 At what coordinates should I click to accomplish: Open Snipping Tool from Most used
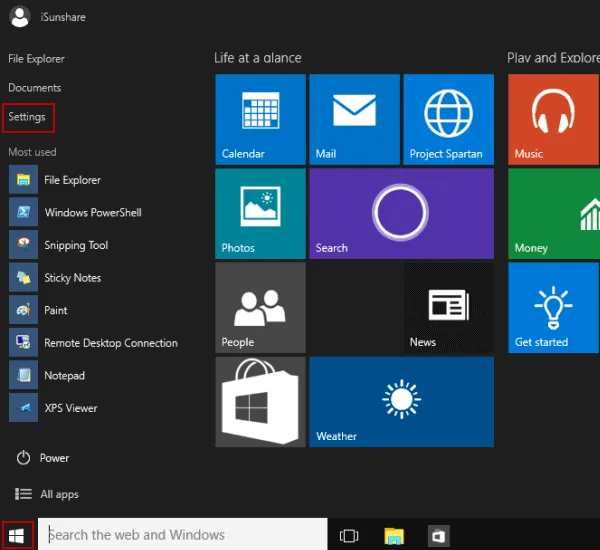pyautogui.click(x=76, y=245)
